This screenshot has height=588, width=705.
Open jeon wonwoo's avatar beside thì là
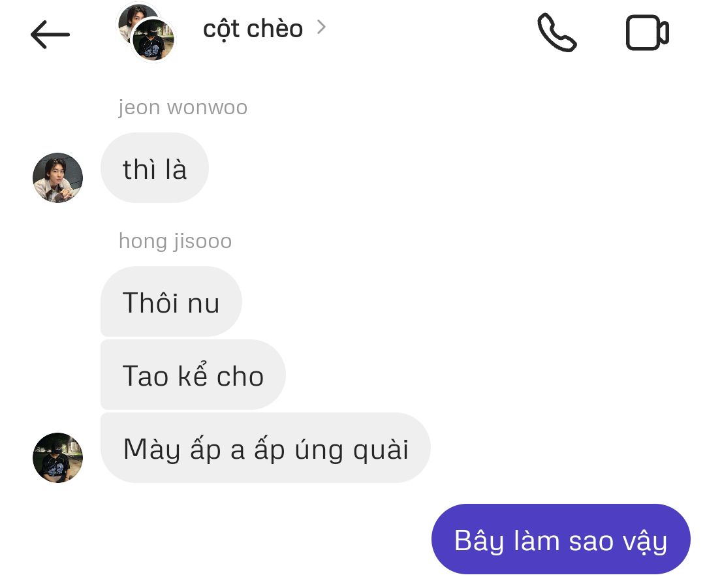[x=57, y=178]
